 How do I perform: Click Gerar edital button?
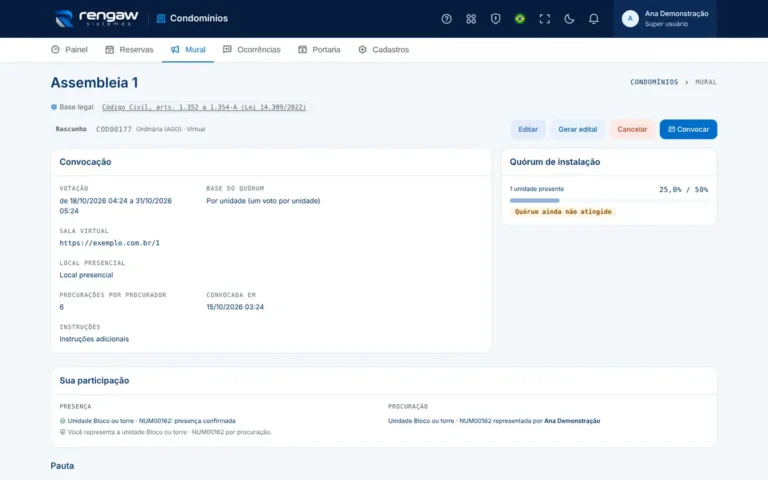click(x=577, y=129)
